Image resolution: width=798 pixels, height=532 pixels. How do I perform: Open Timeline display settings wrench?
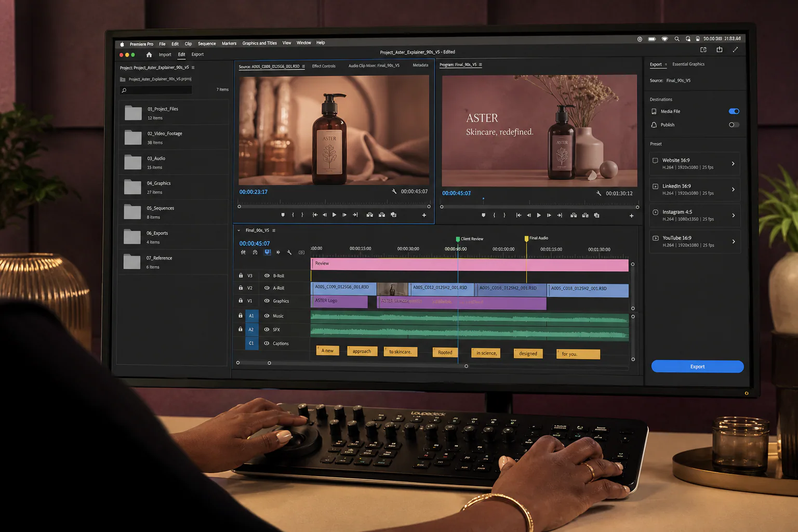[x=289, y=252]
